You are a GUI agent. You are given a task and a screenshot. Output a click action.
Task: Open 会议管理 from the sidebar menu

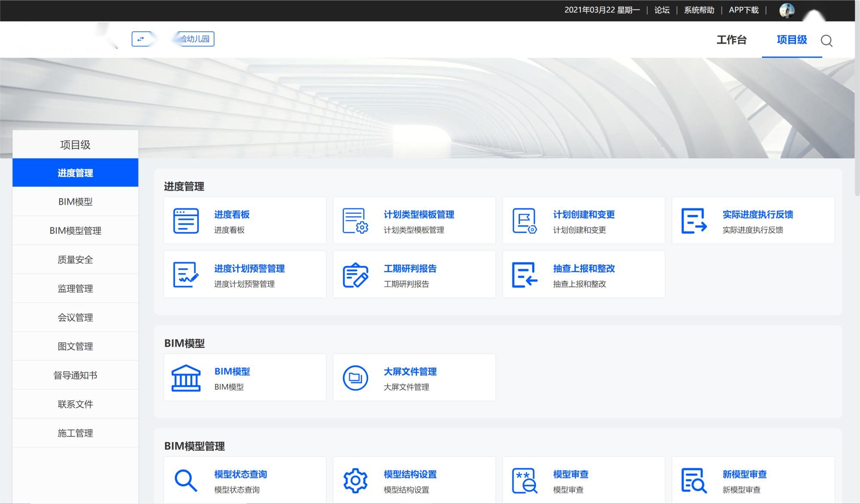point(76,317)
